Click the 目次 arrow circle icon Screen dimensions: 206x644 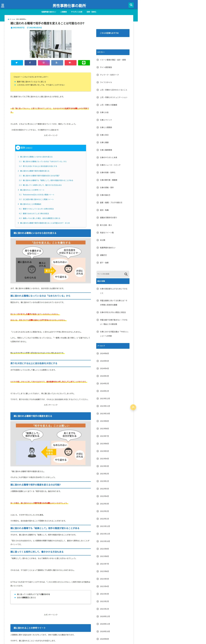point(18,148)
